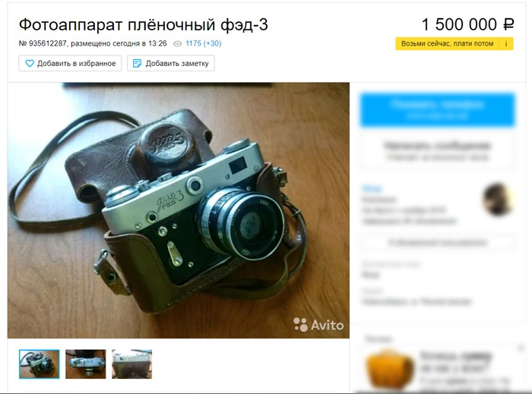This screenshot has width=532, height=394.
Task: Close the blurred advertisement block
Action: click(x=521, y=348)
